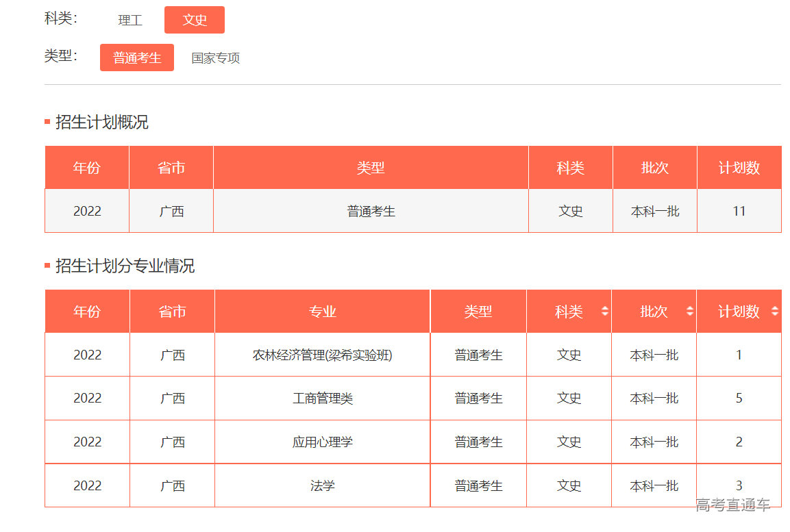Viewport: 790px width, 532px height.
Task: Select the 理工 science category option
Action: [130, 20]
